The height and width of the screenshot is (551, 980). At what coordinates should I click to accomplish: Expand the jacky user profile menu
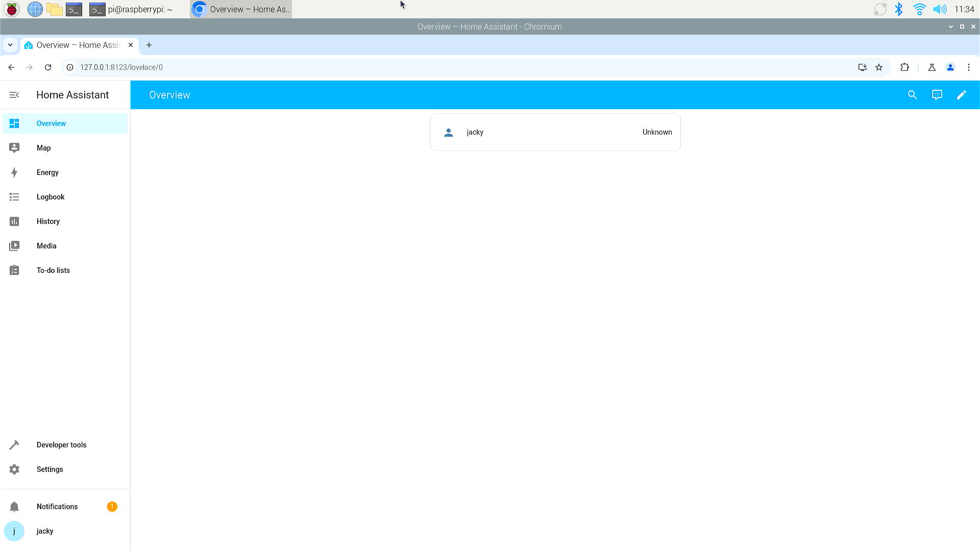(x=45, y=531)
